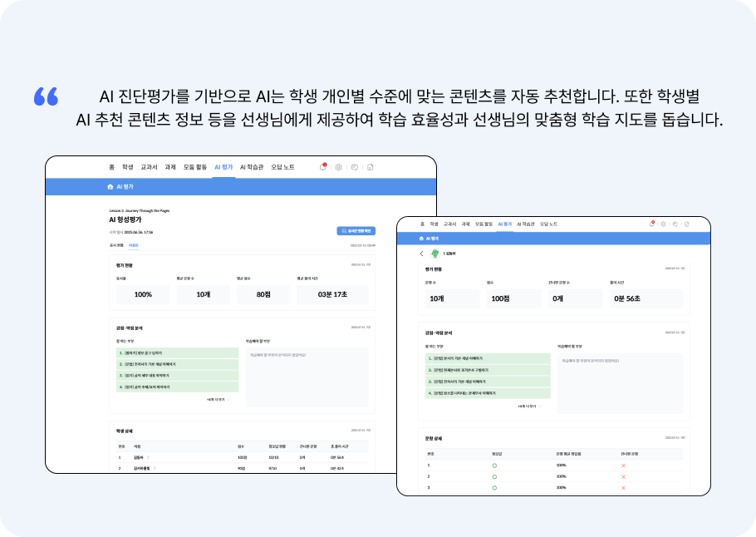Click the 'AI 형성평가' heading

pyautogui.click(x=125, y=219)
